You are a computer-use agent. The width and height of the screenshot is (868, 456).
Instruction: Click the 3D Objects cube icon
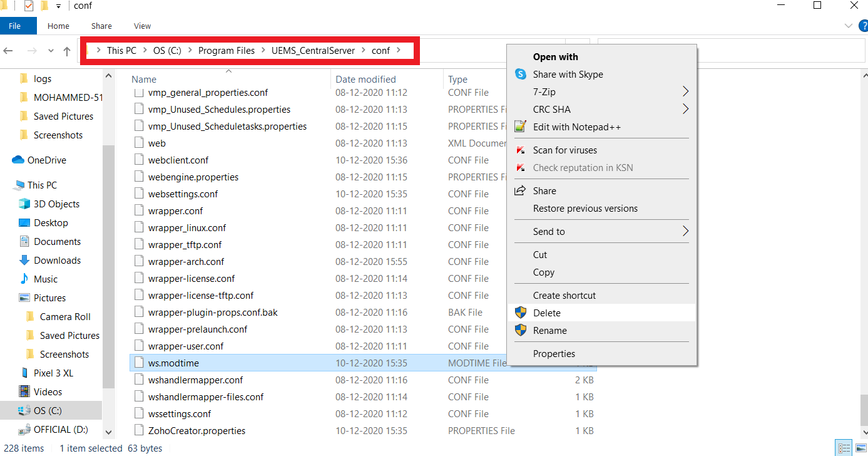24,204
